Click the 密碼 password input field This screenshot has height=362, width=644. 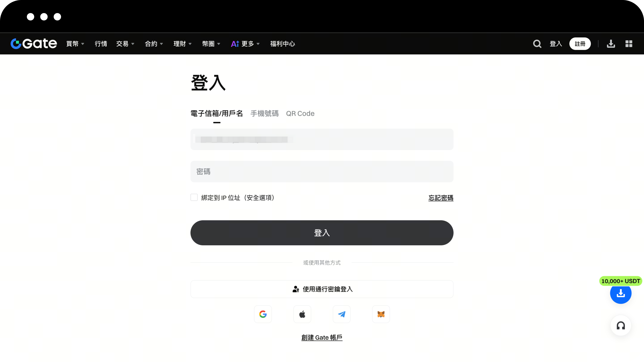[x=322, y=172]
